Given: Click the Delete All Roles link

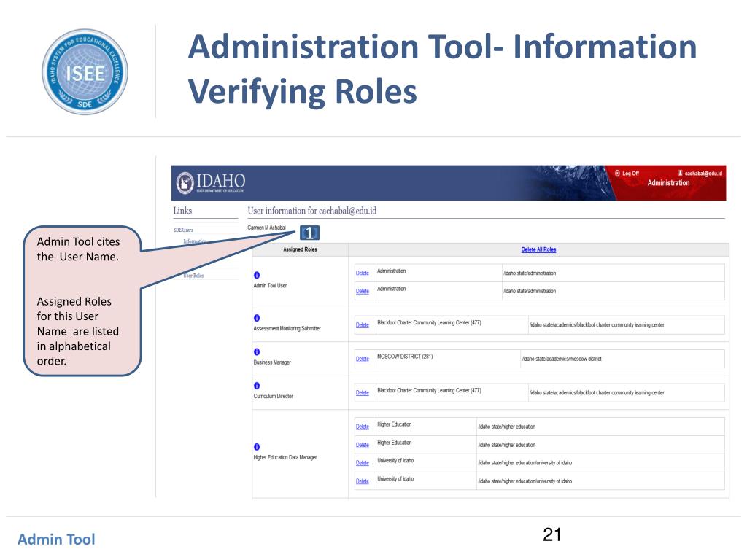Looking at the screenshot, I should [538, 249].
